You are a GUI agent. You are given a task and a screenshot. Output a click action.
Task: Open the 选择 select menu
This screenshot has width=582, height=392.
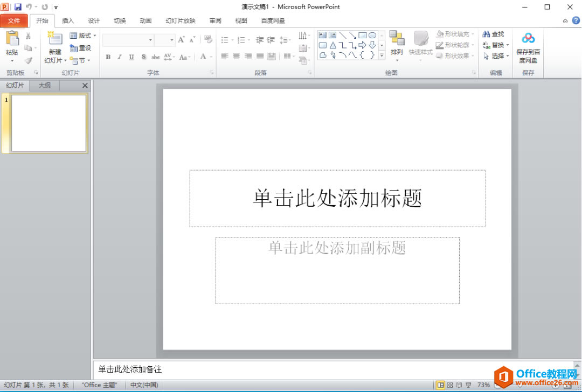[496, 56]
